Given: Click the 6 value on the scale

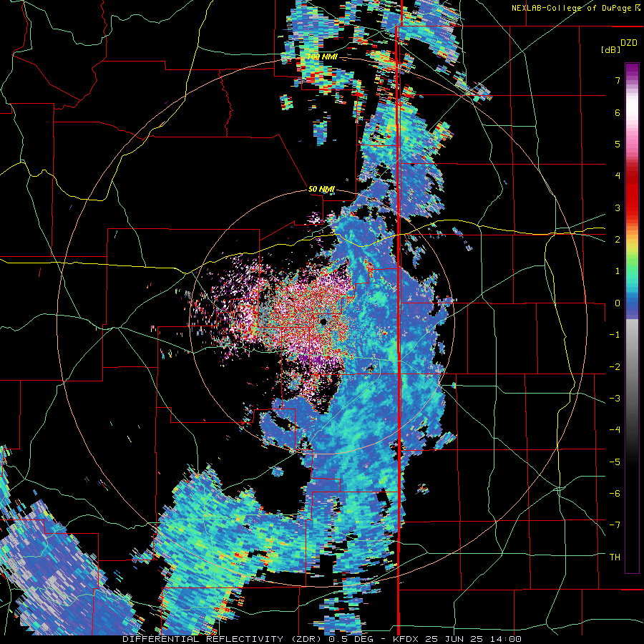Looking at the screenshot, I should 618,112.
